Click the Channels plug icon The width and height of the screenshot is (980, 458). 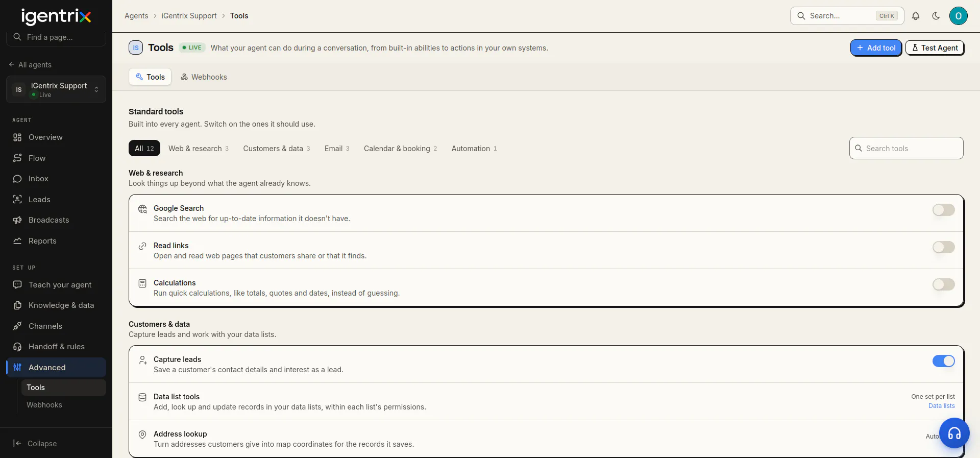click(17, 326)
